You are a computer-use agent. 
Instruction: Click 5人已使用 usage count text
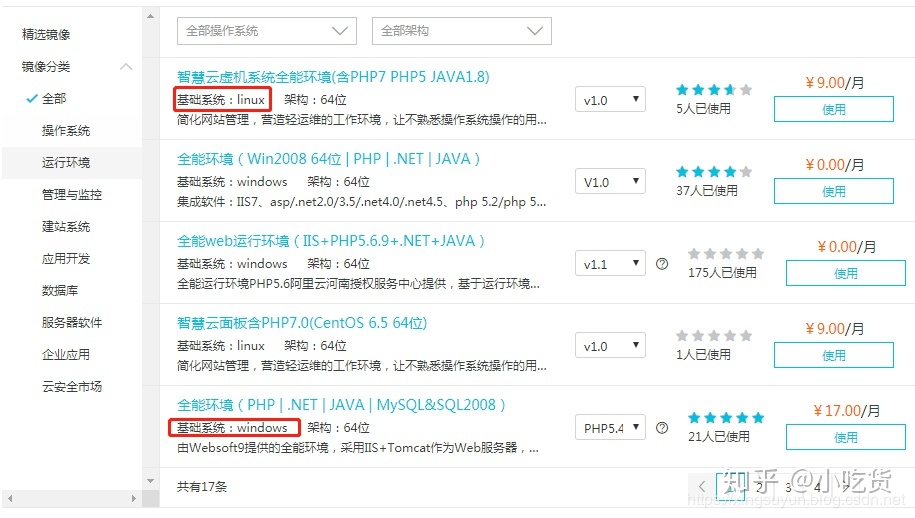703,108
